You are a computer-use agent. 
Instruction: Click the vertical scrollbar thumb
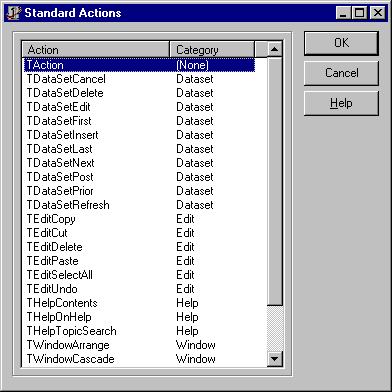pos(275,181)
